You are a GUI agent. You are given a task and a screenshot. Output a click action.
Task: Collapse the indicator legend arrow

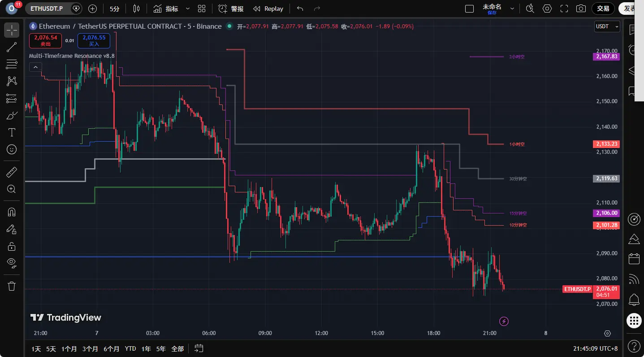pyautogui.click(x=35, y=67)
